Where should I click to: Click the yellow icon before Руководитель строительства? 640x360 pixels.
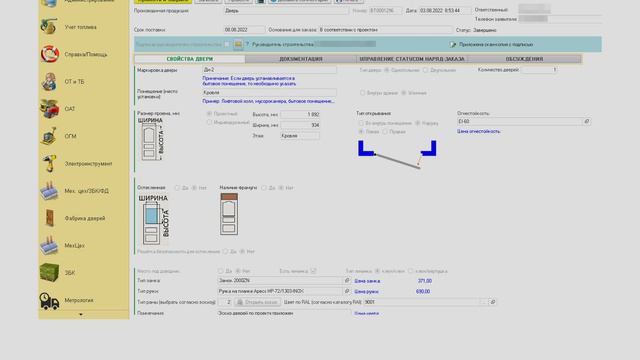(x=238, y=44)
